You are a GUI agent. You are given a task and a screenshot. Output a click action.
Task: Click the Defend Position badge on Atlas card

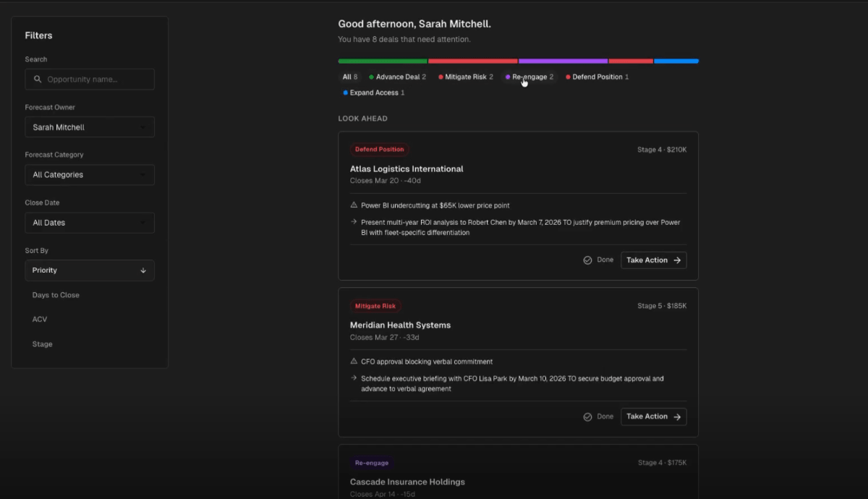pyautogui.click(x=380, y=150)
